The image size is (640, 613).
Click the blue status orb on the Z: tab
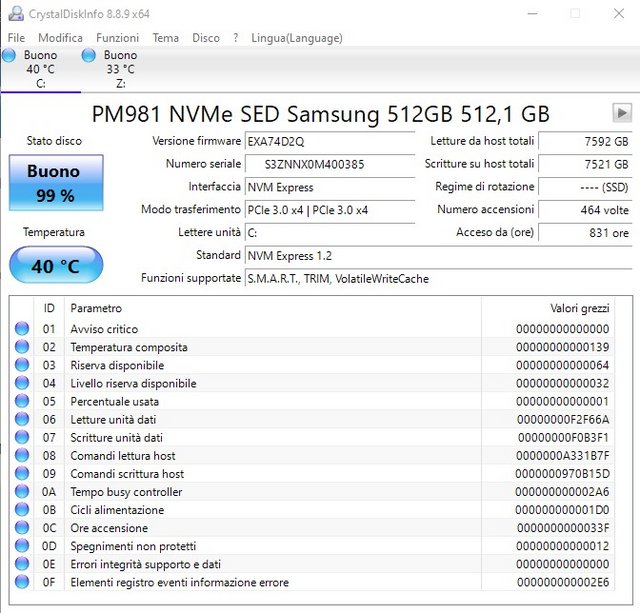89,56
